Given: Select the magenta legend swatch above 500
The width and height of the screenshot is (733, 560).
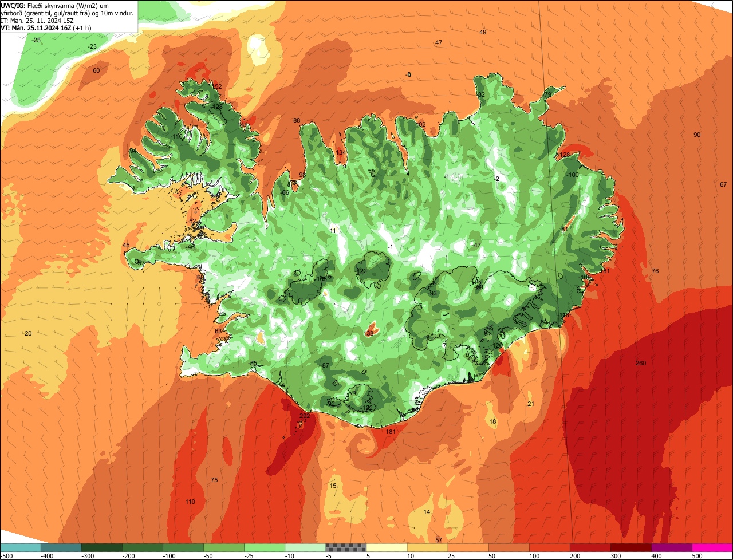Looking at the screenshot, I should coord(712,548).
